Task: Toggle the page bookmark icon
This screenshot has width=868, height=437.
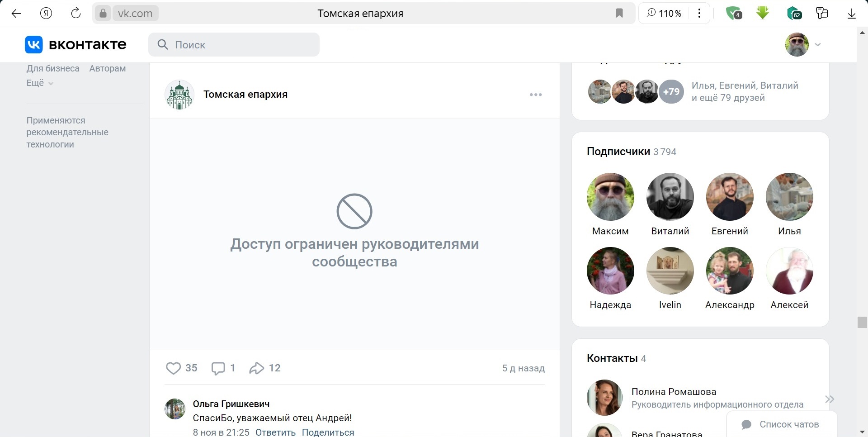Action: [x=619, y=14]
